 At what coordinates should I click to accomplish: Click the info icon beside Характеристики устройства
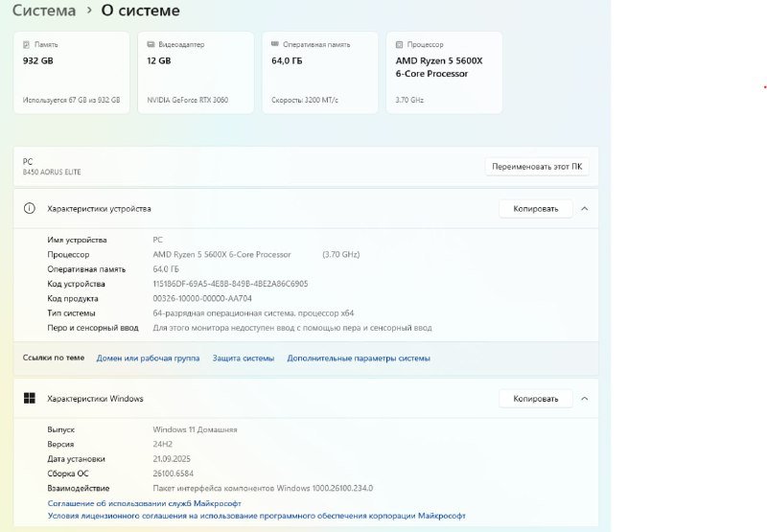click(x=30, y=208)
